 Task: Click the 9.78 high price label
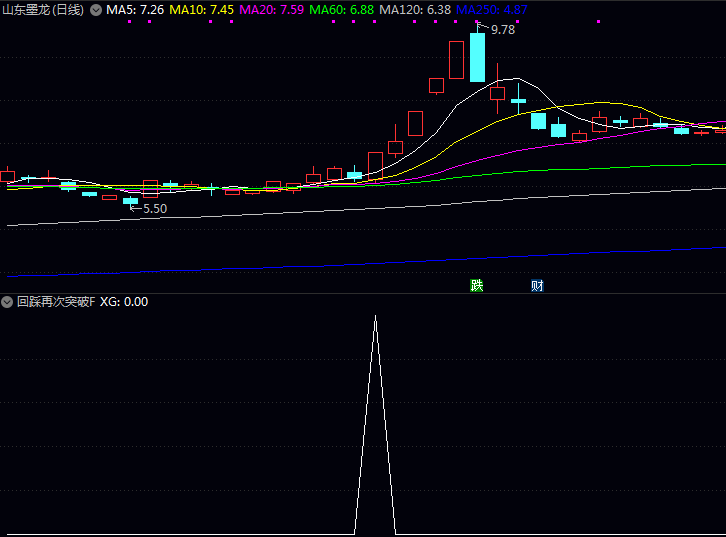(x=502, y=30)
